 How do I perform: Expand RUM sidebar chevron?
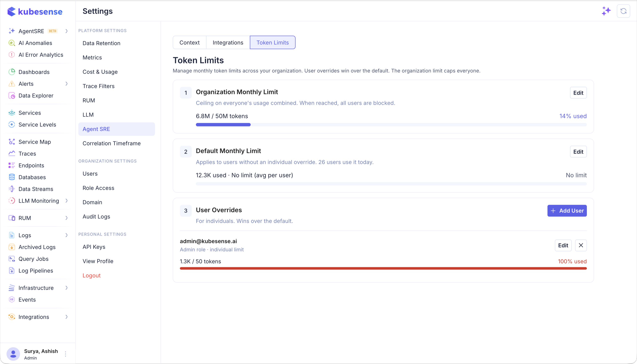(x=67, y=218)
